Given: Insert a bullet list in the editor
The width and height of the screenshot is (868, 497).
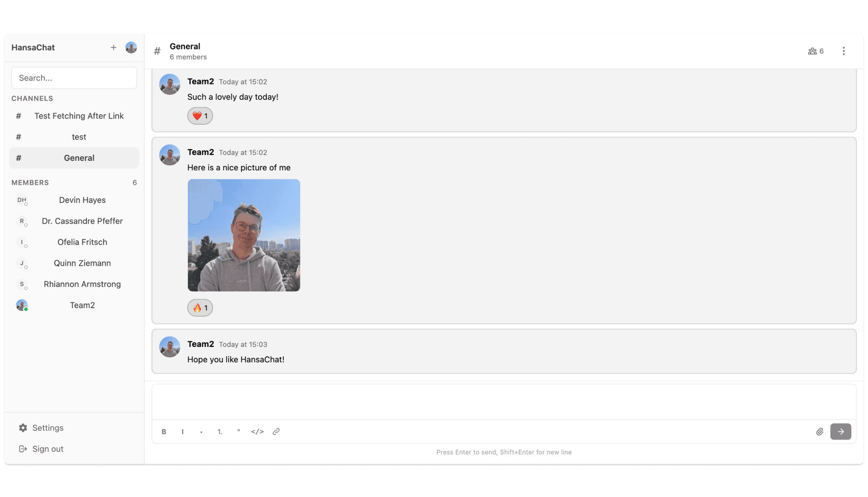Looking at the screenshot, I should coord(201,432).
